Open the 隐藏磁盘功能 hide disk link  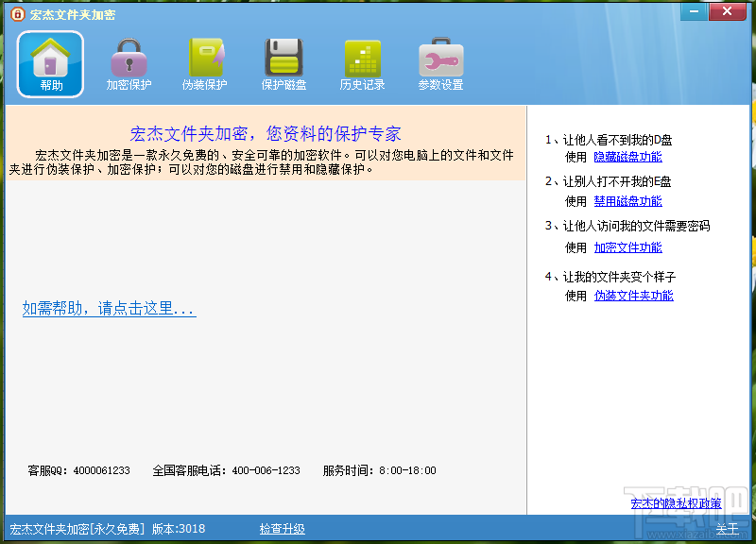[628, 156]
